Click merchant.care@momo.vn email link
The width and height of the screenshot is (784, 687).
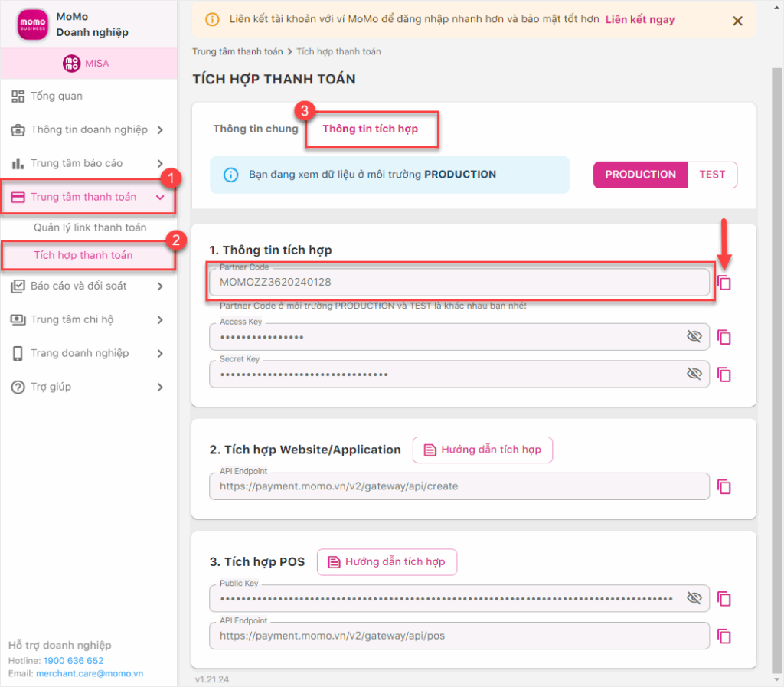pyautogui.click(x=90, y=673)
